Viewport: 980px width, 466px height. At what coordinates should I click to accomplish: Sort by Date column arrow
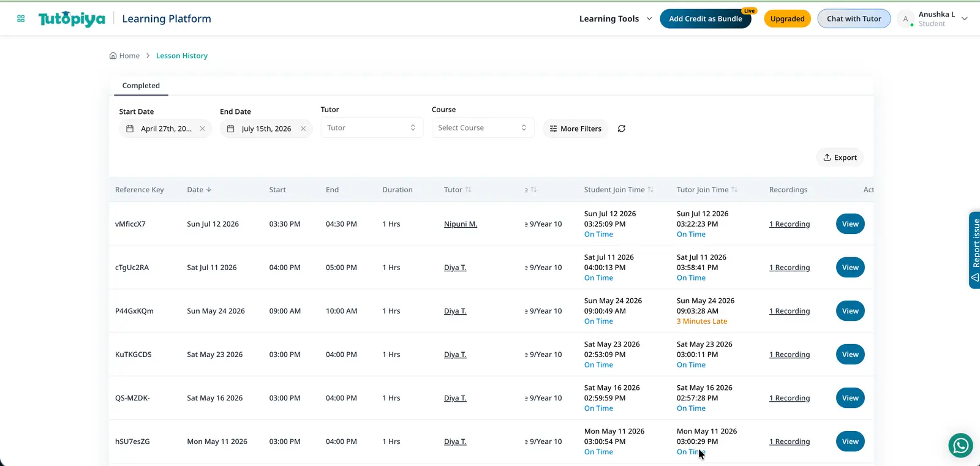pyautogui.click(x=209, y=190)
